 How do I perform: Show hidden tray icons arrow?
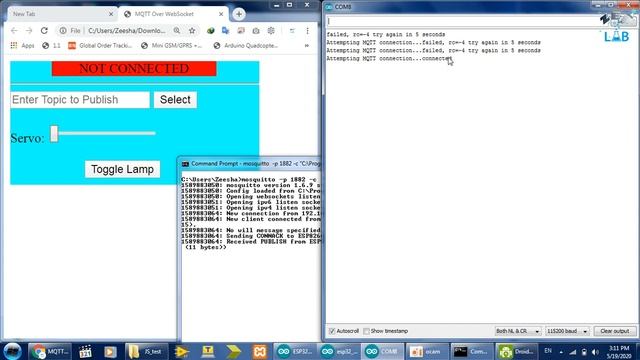tap(561, 352)
